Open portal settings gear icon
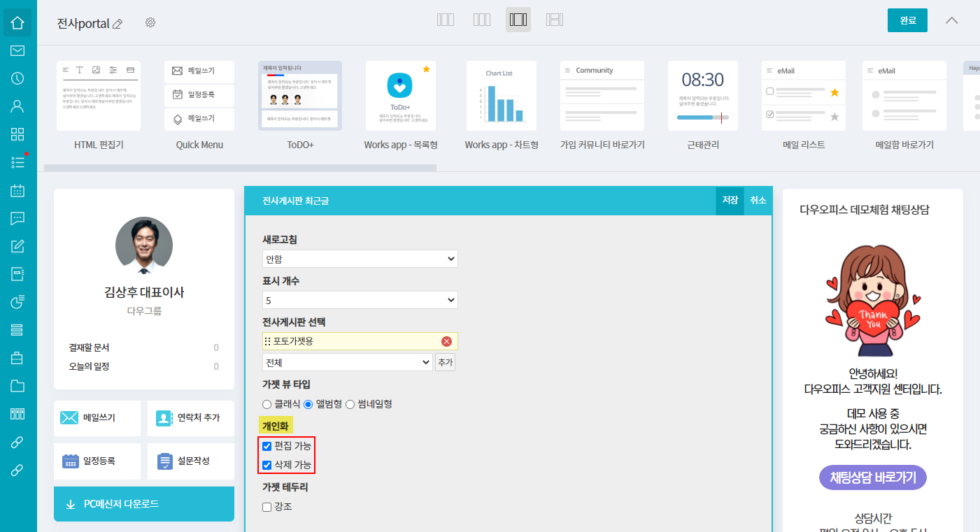The image size is (980, 532). 150,22
